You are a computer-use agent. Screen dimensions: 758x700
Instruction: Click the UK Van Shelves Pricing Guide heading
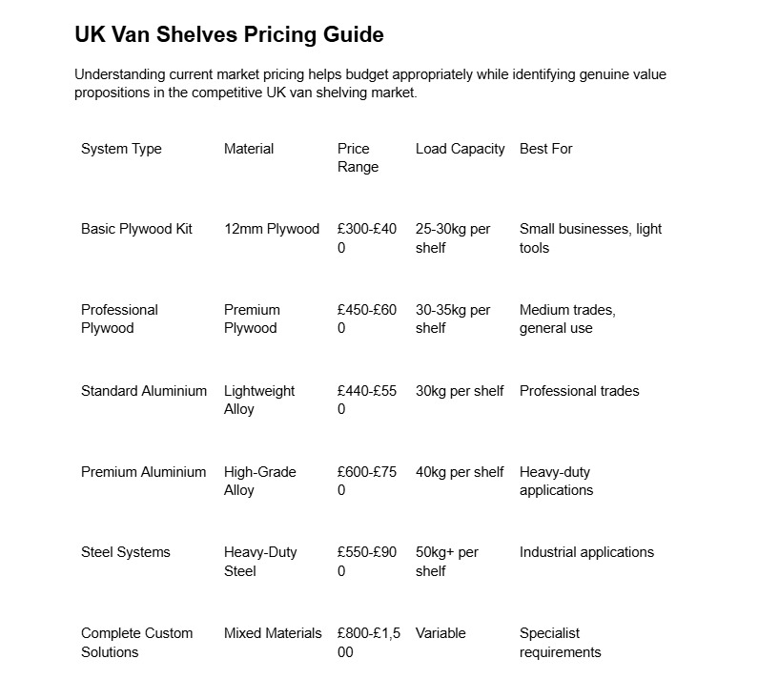pyautogui.click(x=229, y=34)
